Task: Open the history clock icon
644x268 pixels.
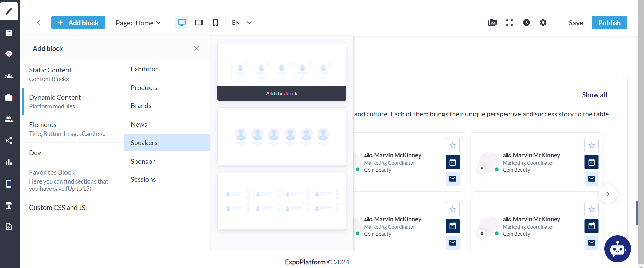Action: click(527, 23)
